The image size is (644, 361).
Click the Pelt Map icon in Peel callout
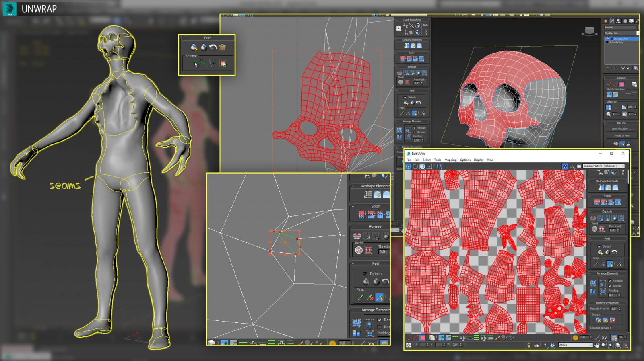(x=222, y=47)
